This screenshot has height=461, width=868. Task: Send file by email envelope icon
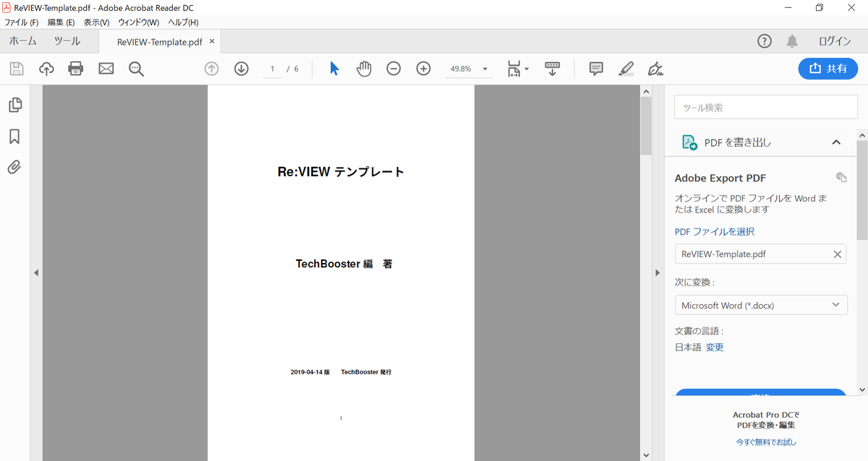(106, 69)
